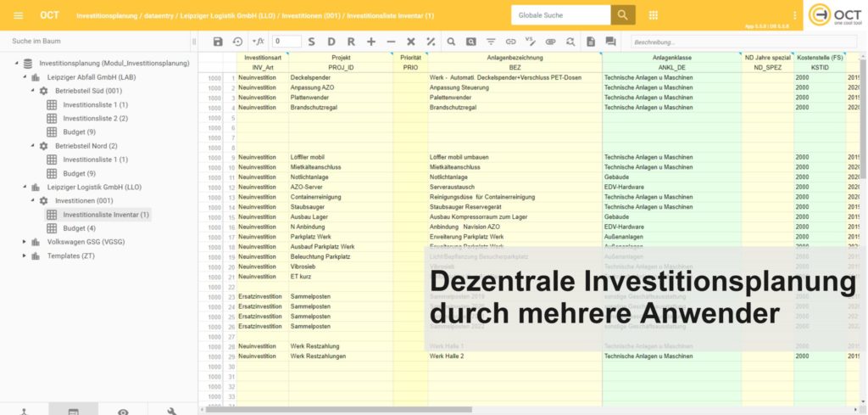Collapse Leipziger Abfall GmbH (LAB) node
The image size is (868, 415).
[25, 77]
